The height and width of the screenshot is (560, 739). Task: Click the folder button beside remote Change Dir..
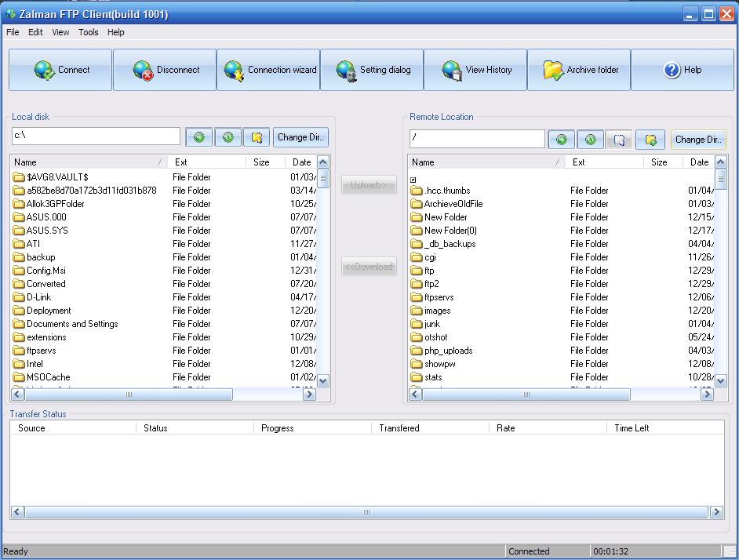(x=650, y=140)
